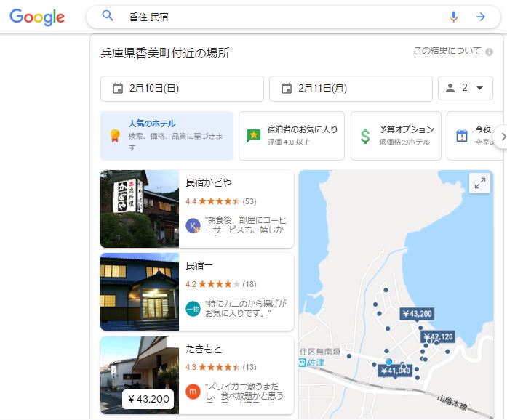Viewport: 507px width, 420px height.
Task: Click the search box containing 香住 民宿
Action: 293,17
